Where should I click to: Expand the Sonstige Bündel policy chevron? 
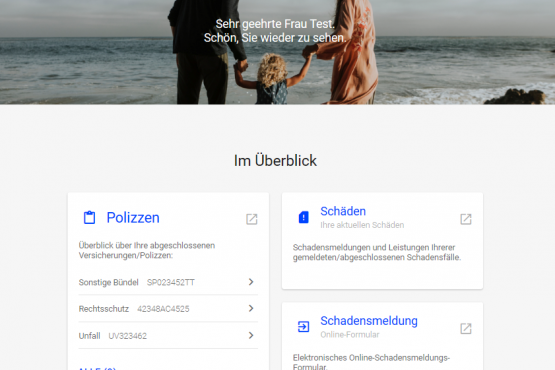(251, 282)
